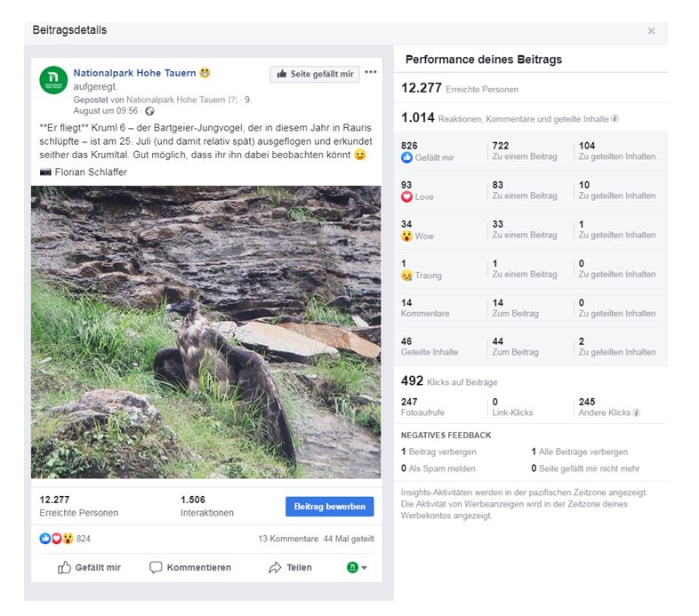Click the excited emoji next to page name
This screenshot has width=699, height=616.
coord(205,73)
